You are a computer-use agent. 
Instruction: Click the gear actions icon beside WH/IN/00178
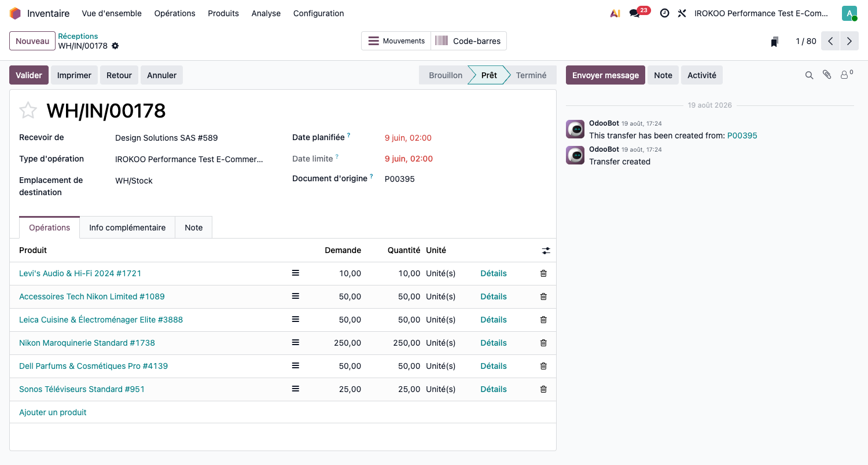click(115, 46)
